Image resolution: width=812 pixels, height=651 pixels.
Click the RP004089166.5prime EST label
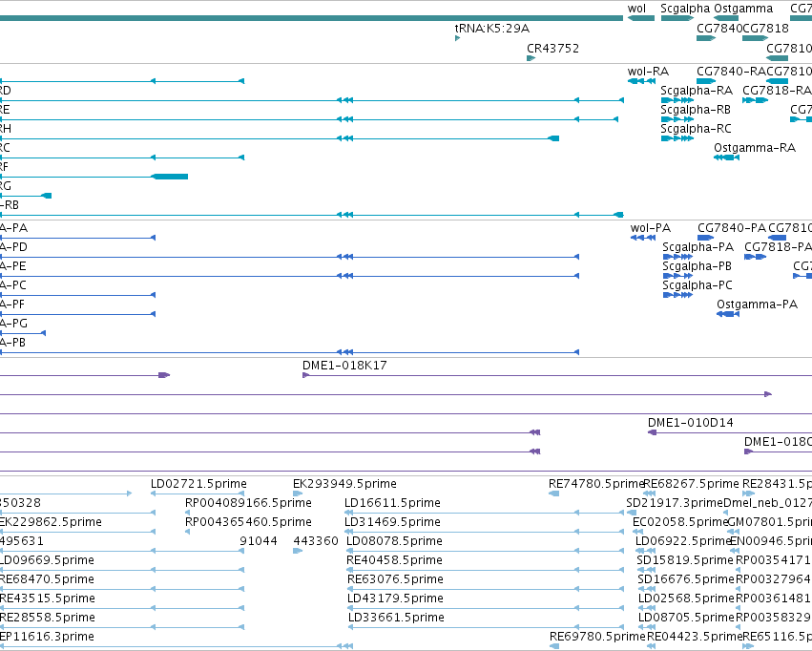[x=248, y=503]
